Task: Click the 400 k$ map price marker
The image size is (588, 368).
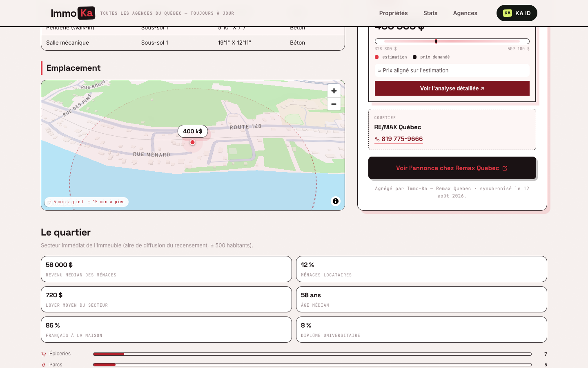Action: 193,131
